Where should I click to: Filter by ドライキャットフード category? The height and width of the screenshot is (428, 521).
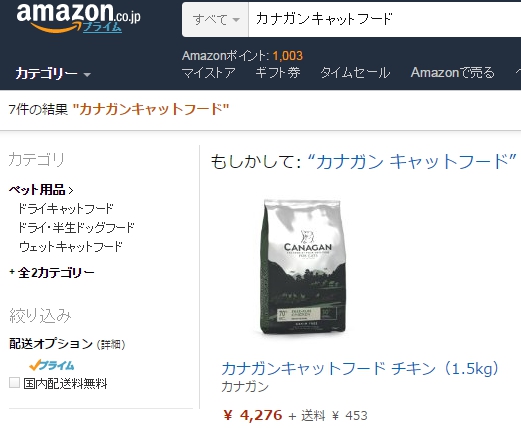point(66,209)
